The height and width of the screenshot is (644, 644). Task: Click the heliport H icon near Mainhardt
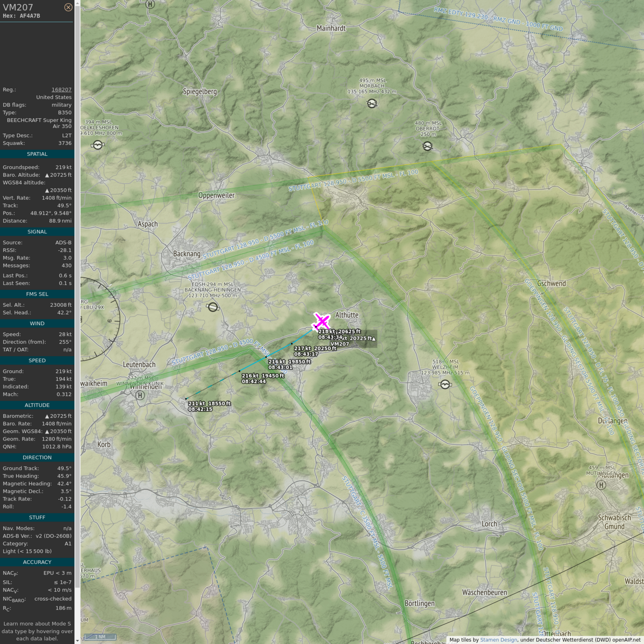coord(150,4)
